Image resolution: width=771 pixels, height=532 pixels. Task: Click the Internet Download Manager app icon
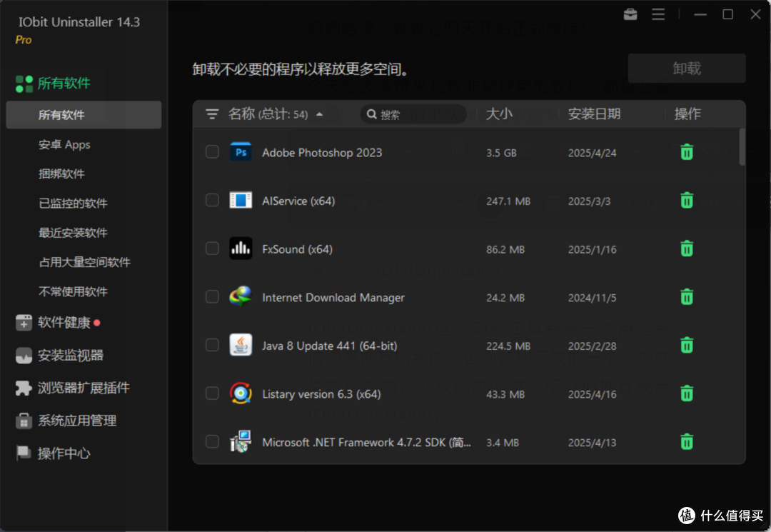click(241, 296)
